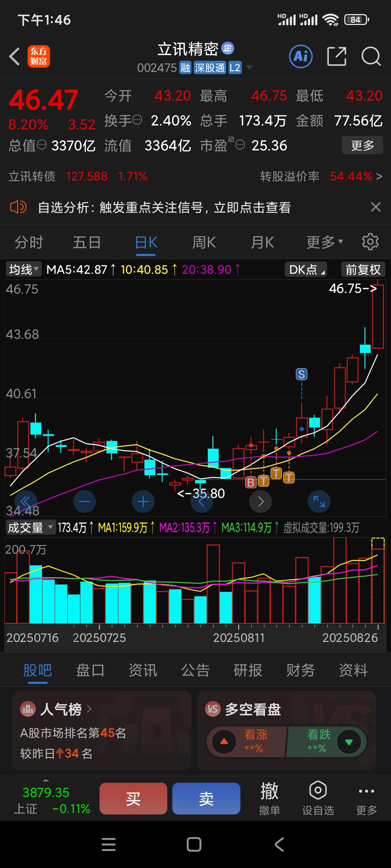Expand 更多 chart period dropdown
Viewport: 391px width, 868px height.
(325, 242)
